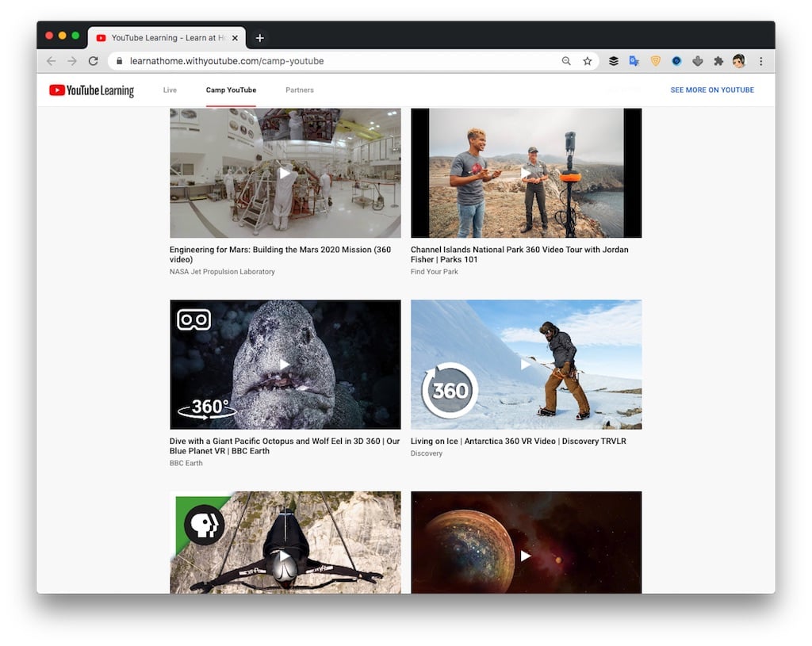Click the YouTube Learning logo

click(x=92, y=90)
